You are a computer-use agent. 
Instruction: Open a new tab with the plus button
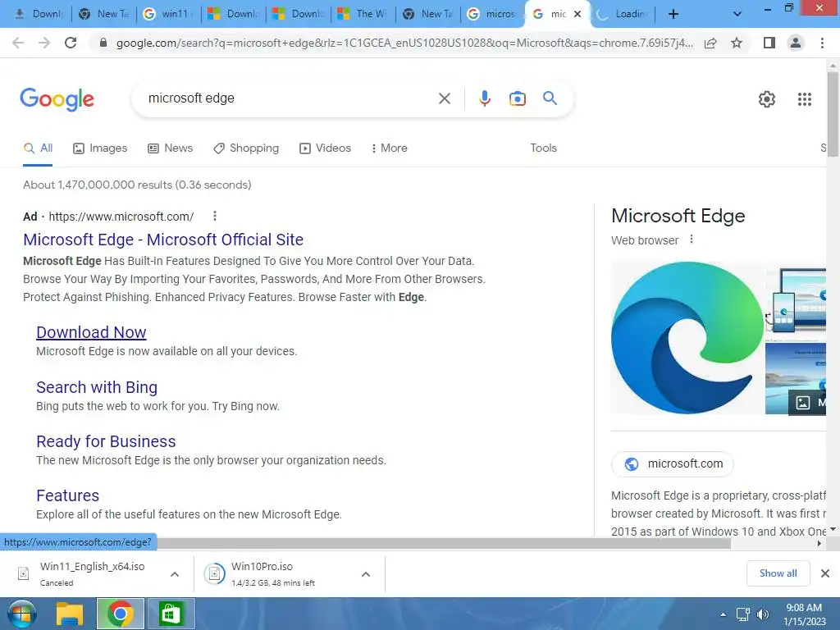(673, 14)
